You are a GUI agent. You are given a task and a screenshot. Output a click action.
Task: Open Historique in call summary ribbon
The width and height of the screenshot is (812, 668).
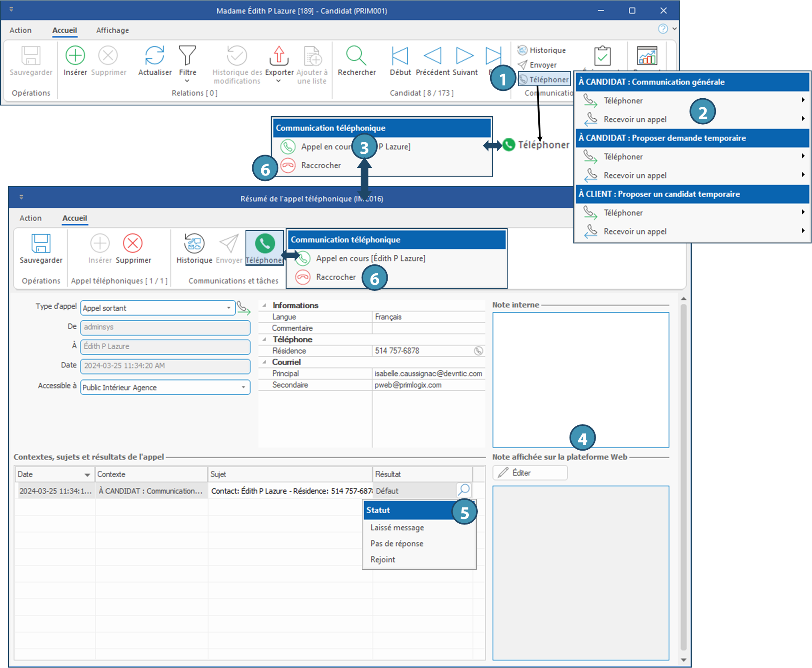194,244
